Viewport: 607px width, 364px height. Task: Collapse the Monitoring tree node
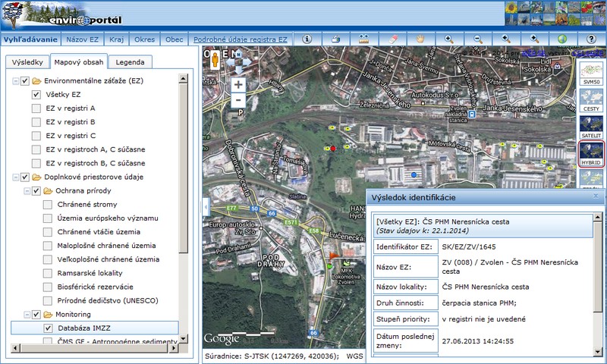[x=27, y=315]
